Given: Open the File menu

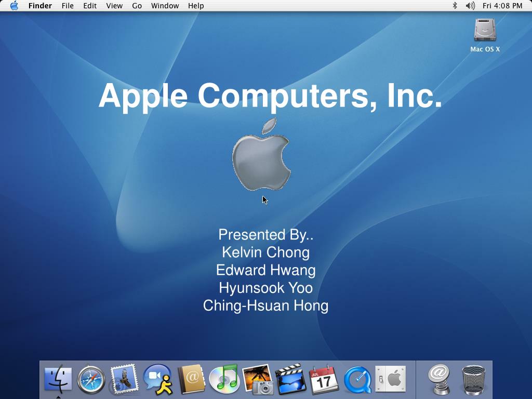Looking at the screenshot, I should coord(68,6).
